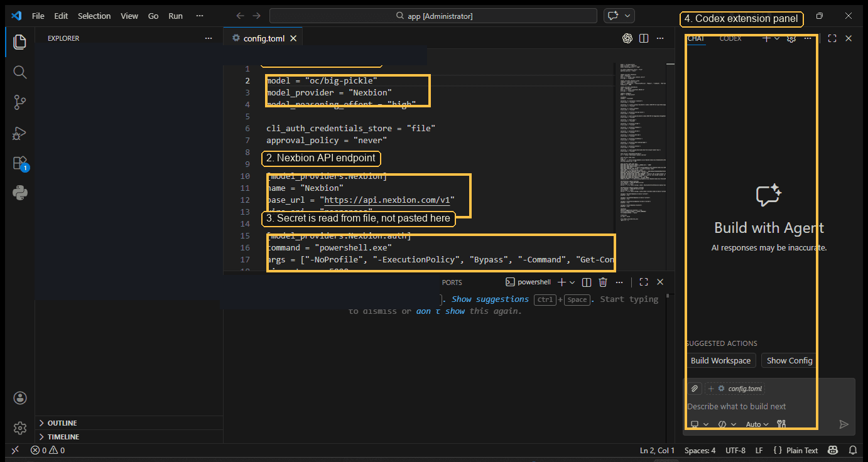
Task: Open the Explorer view in activity bar
Action: click(19, 42)
